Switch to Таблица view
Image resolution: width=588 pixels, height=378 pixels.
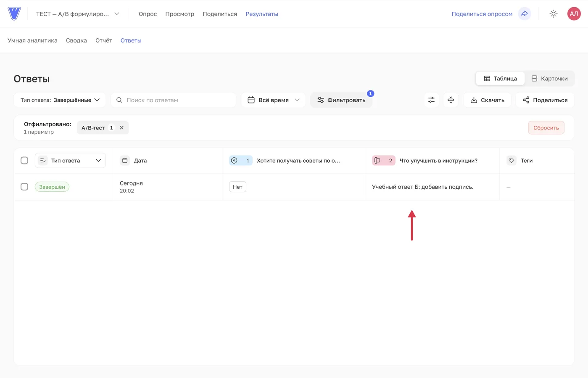500,79
